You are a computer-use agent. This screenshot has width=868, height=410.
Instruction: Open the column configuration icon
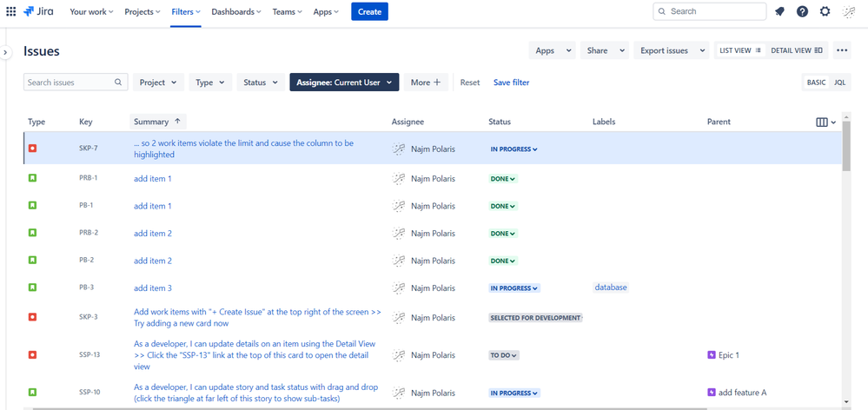click(825, 122)
